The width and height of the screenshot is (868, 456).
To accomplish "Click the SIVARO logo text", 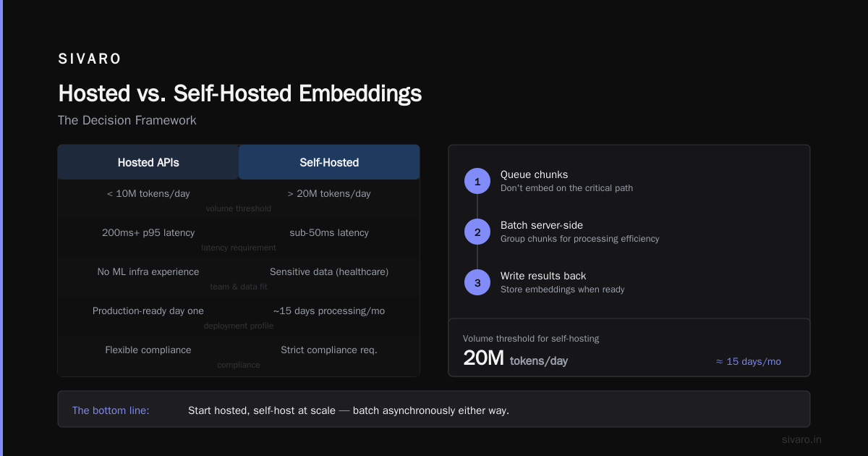I will 90,59.
